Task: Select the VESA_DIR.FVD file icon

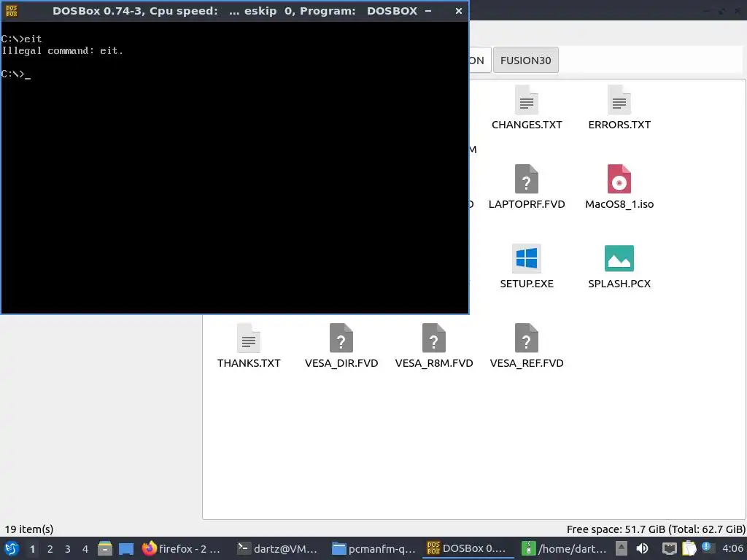Action: [341, 338]
